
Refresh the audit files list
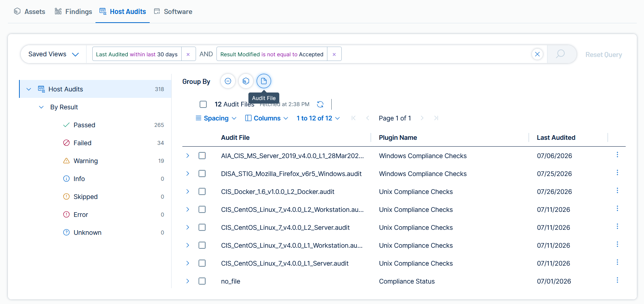(320, 104)
